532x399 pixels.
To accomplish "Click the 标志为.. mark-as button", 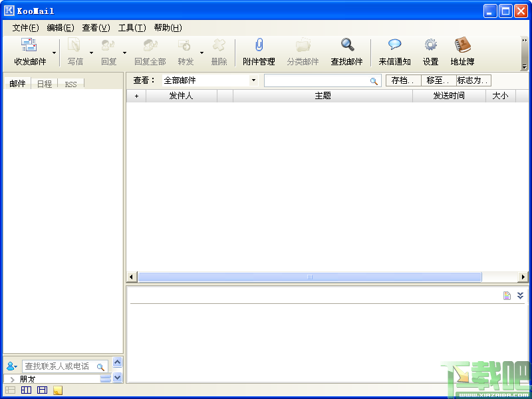I will [473, 80].
